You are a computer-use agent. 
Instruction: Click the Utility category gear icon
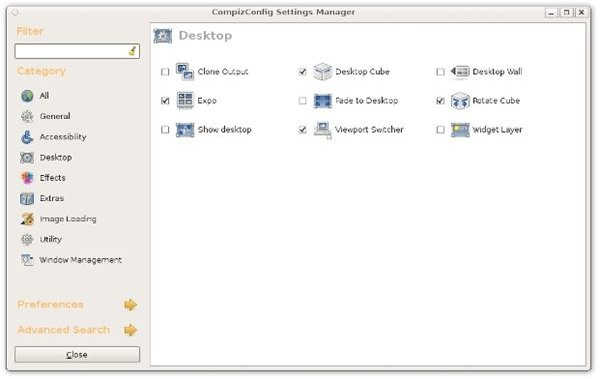pyautogui.click(x=27, y=239)
